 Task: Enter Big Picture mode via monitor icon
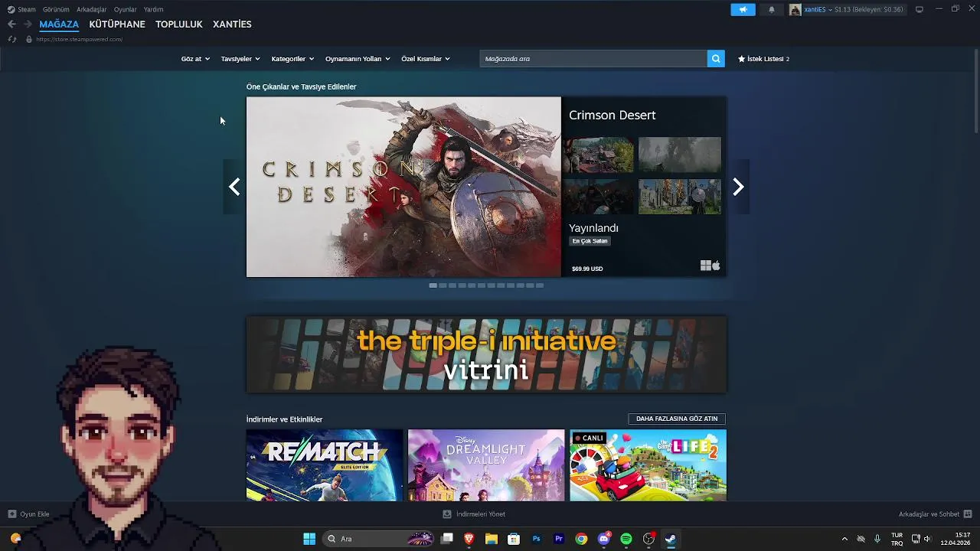click(920, 9)
